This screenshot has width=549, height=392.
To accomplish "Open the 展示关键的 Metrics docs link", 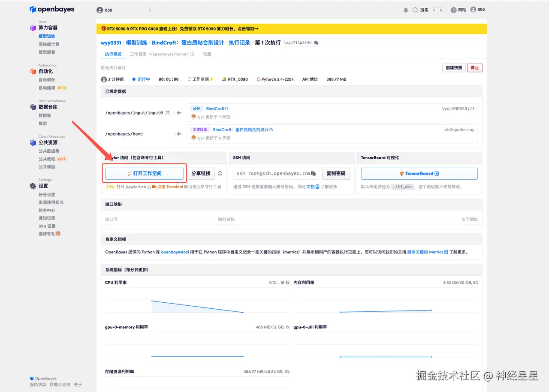I will pos(427,252).
